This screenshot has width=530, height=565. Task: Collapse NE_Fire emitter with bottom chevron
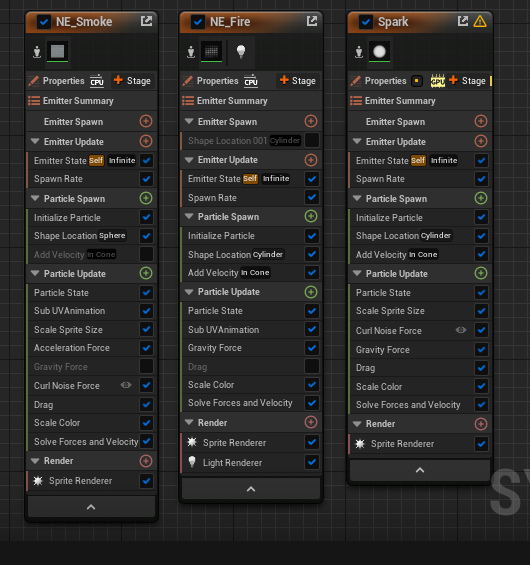pos(251,489)
